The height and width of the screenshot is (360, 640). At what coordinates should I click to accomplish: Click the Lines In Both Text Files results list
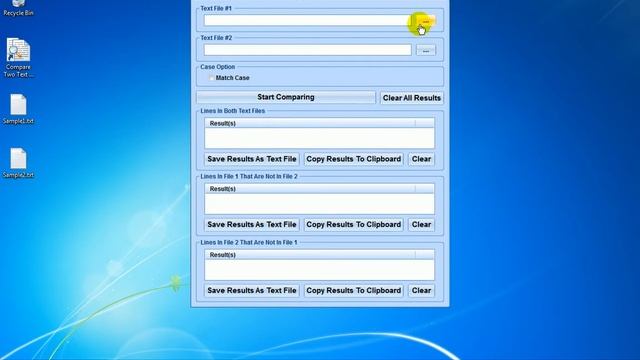click(320, 133)
